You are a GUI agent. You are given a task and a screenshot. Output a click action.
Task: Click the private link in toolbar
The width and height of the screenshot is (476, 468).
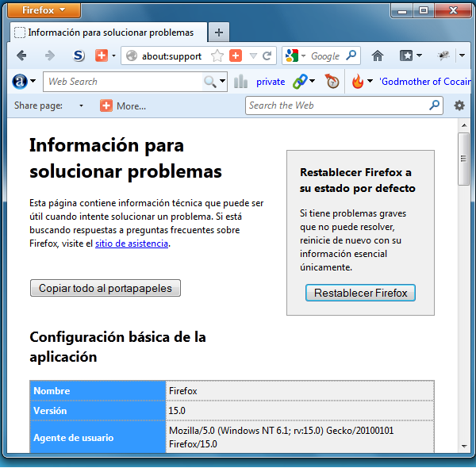[x=271, y=82]
